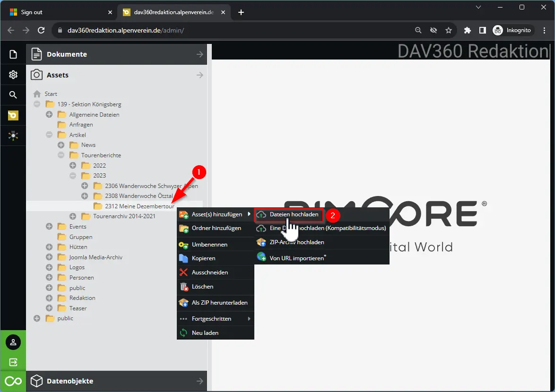
Task: Click Umbenennen in the context menu
Action: point(209,245)
